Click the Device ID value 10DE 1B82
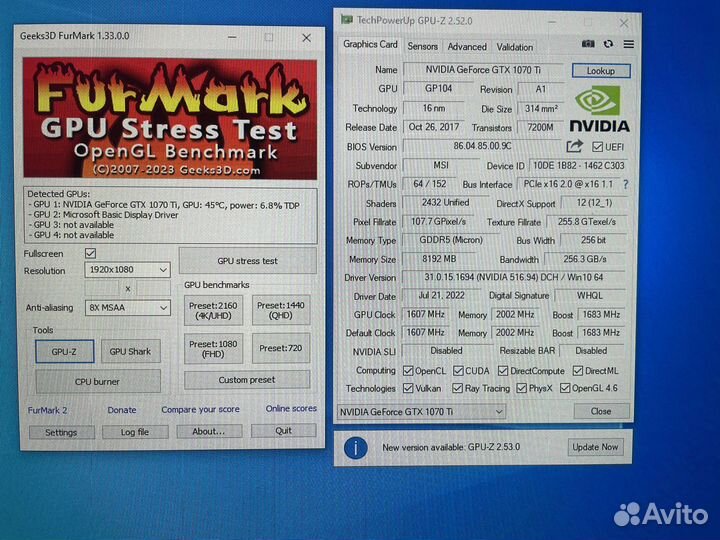The image size is (720, 540). pos(579,166)
